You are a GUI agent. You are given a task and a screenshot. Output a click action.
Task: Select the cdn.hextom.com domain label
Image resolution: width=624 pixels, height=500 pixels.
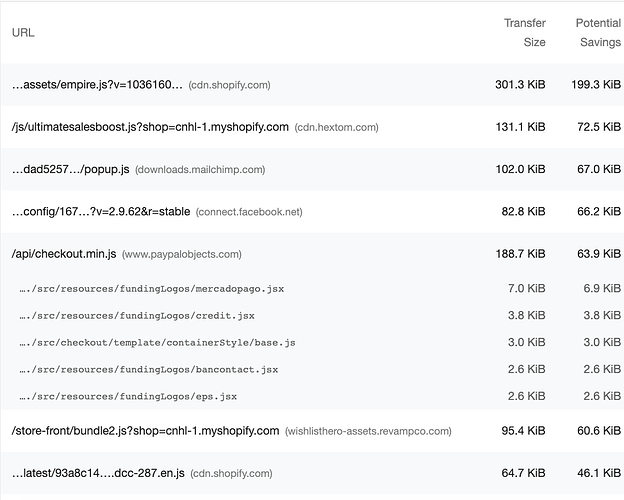pos(336,127)
